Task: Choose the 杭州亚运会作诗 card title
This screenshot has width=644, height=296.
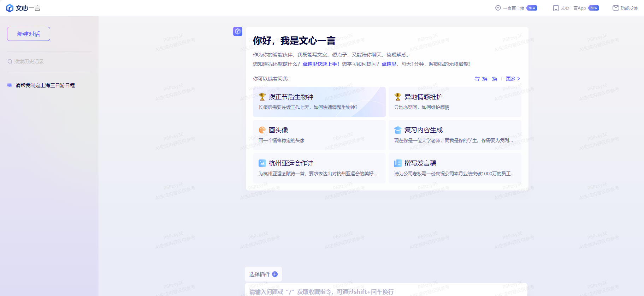Action: point(291,163)
